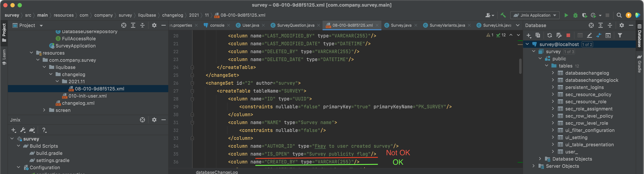Collapse the tables folder in Database panel
Image resolution: width=644 pixels, height=174 pixels.
[546, 66]
